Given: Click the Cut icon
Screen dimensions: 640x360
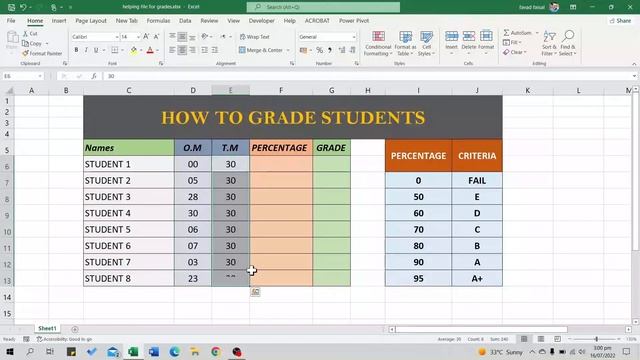Looking at the screenshot, I should (26, 33).
